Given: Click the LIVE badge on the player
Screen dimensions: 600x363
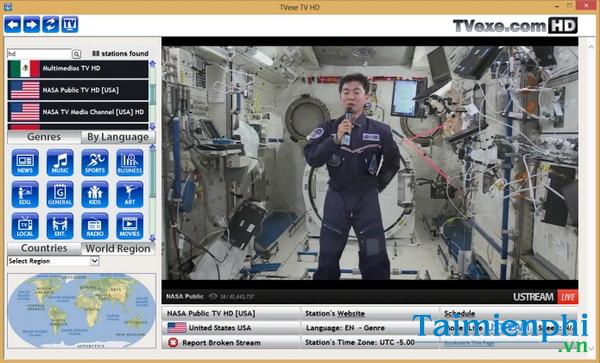Looking at the screenshot, I should (x=568, y=297).
